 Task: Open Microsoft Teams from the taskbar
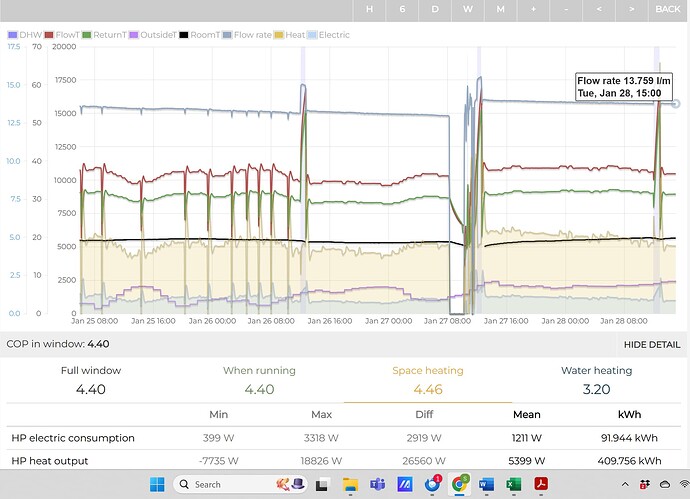(378, 484)
